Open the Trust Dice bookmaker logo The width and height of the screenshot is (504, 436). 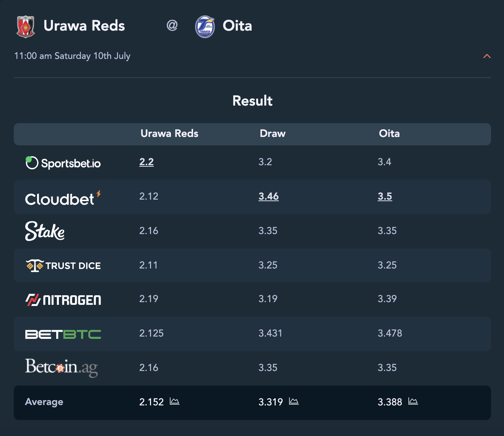tap(63, 265)
